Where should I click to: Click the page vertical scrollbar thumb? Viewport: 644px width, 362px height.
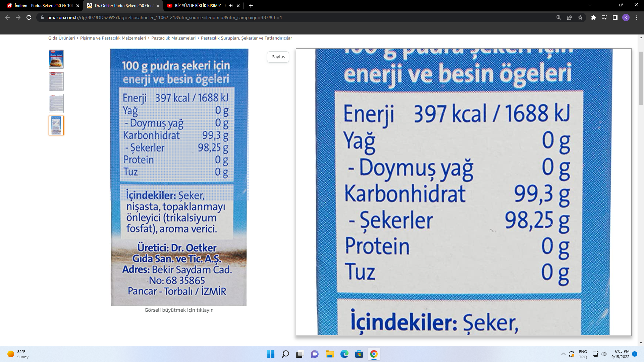pos(641,78)
